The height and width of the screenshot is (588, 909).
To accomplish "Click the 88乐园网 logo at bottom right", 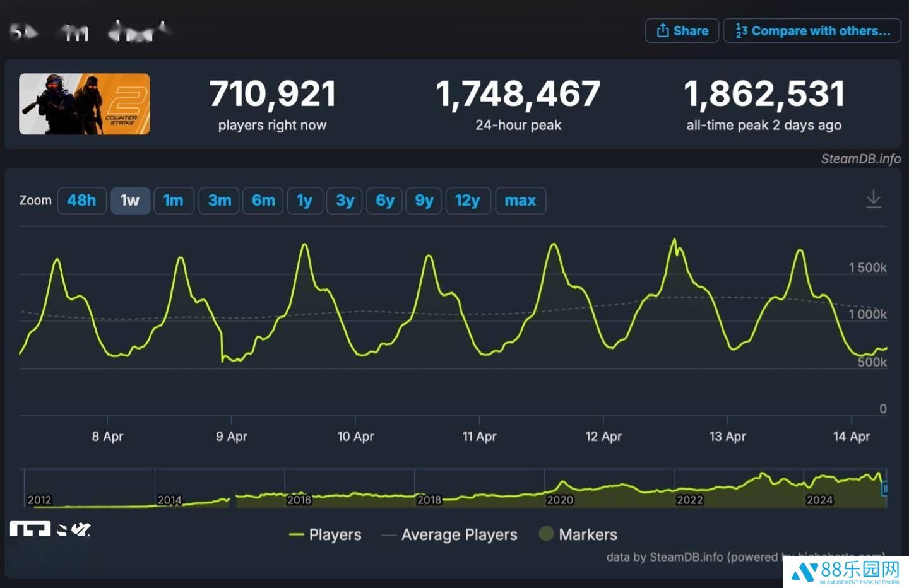I will (x=846, y=571).
